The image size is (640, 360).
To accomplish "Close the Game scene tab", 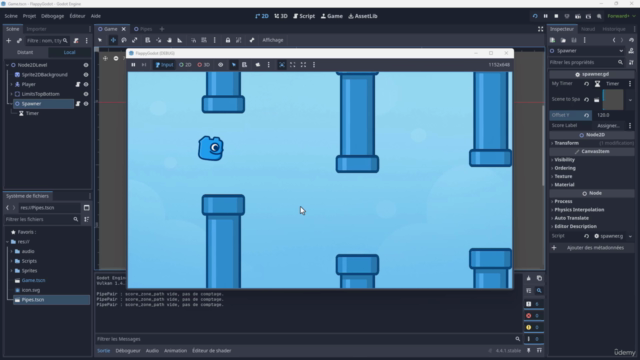I will coord(123,29).
